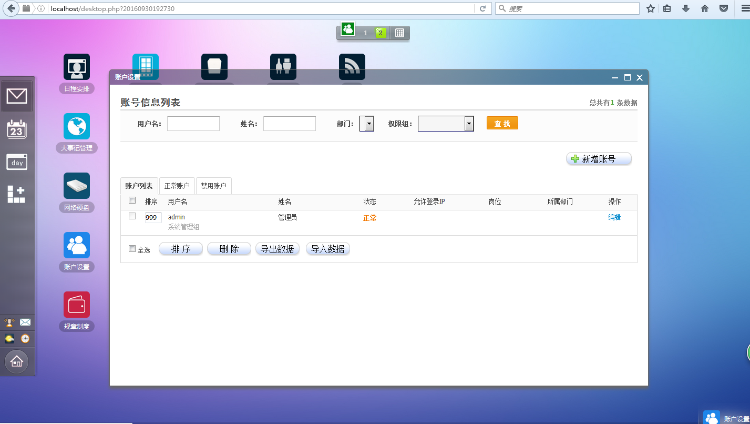
Task: Click the browser address bar
Action: 261,9
